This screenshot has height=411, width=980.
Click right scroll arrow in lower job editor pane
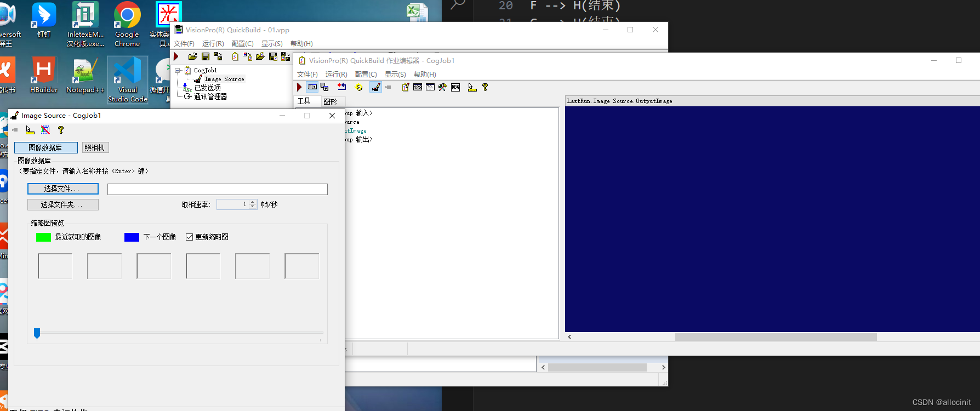click(x=663, y=368)
